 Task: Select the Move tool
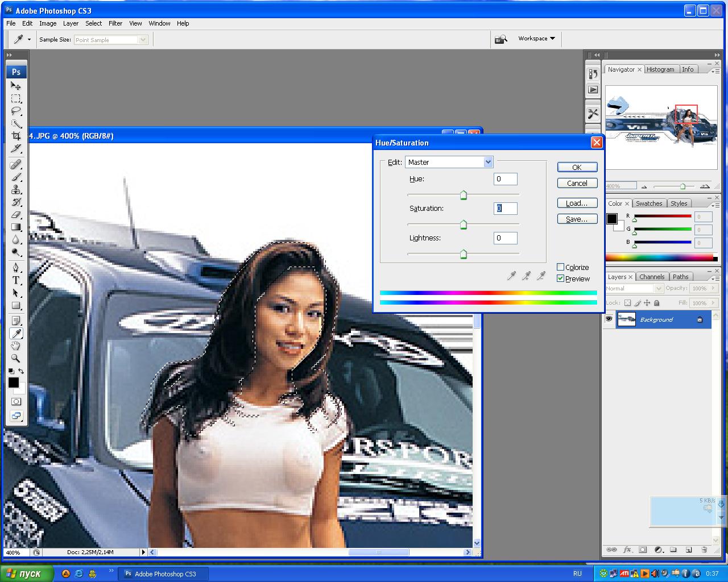16,86
